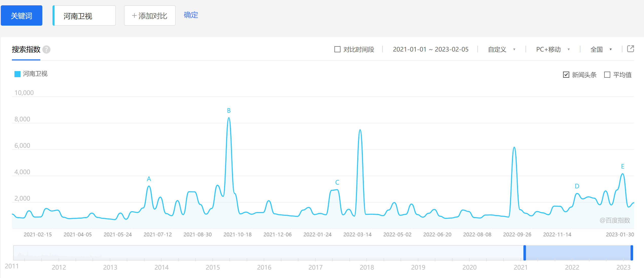Click 2019 on the timeline navigator

pos(418,267)
